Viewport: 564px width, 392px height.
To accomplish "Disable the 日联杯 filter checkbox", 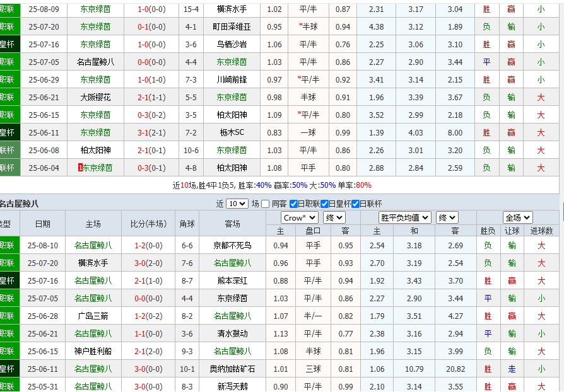I will point(355,204).
